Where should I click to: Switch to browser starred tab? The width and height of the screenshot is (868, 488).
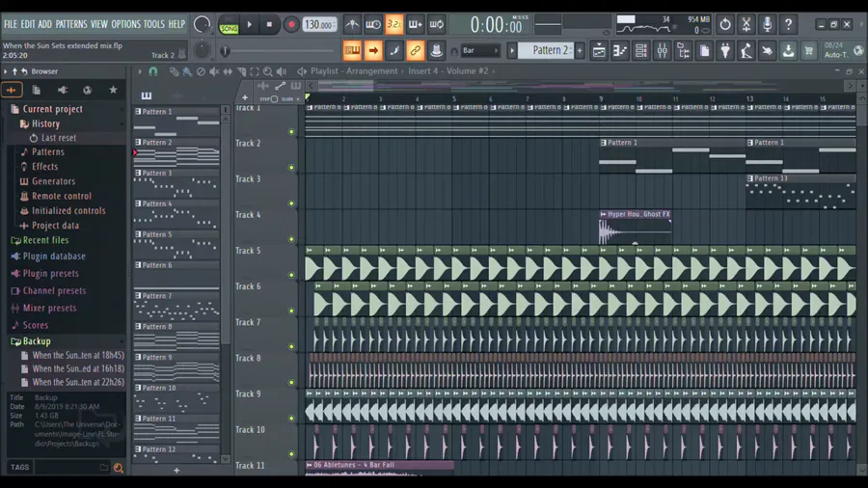(x=113, y=90)
